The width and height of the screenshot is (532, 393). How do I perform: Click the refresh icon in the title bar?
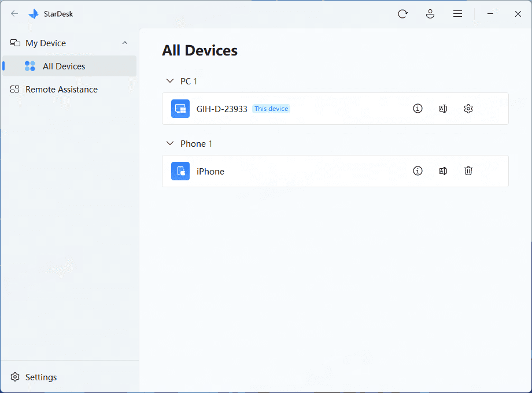[402, 13]
